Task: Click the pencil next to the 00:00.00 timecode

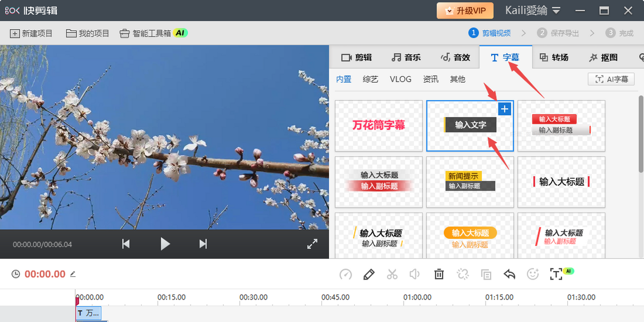Action: tap(73, 274)
